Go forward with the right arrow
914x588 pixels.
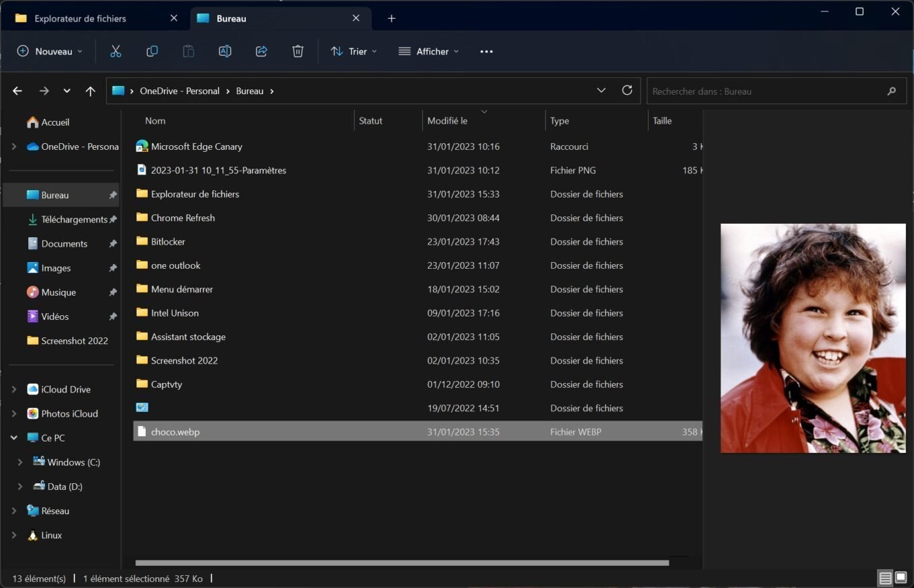pos(44,91)
